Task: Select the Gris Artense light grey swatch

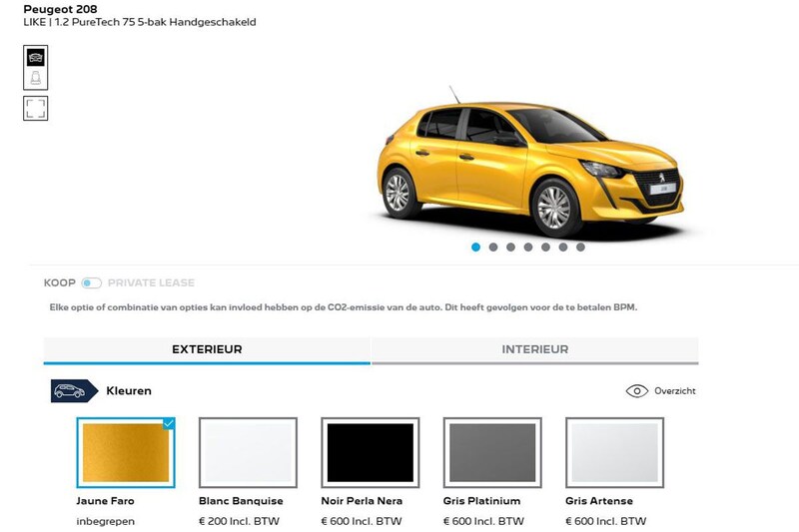Action: (x=614, y=452)
